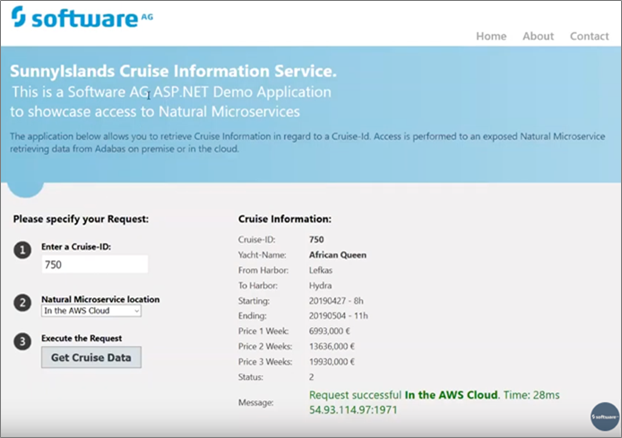Open the Contact navigation link
The width and height of the screenshot is (622, 438).
pyautogui.click(x=589, y=36)
